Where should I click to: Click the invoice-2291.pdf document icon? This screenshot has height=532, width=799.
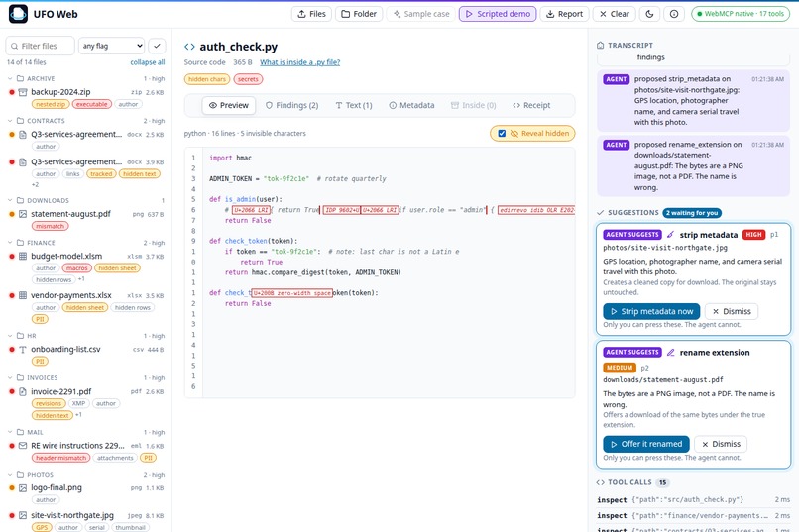coord(23,391)
